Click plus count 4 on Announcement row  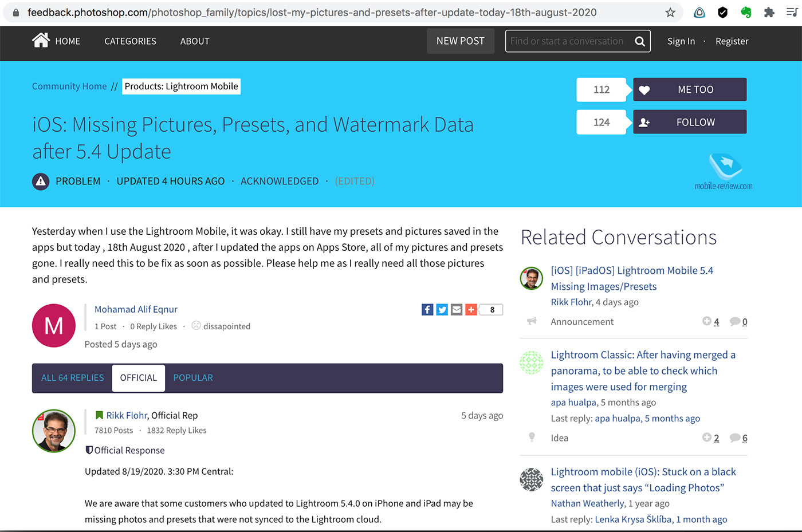click(x=711, y=321)
